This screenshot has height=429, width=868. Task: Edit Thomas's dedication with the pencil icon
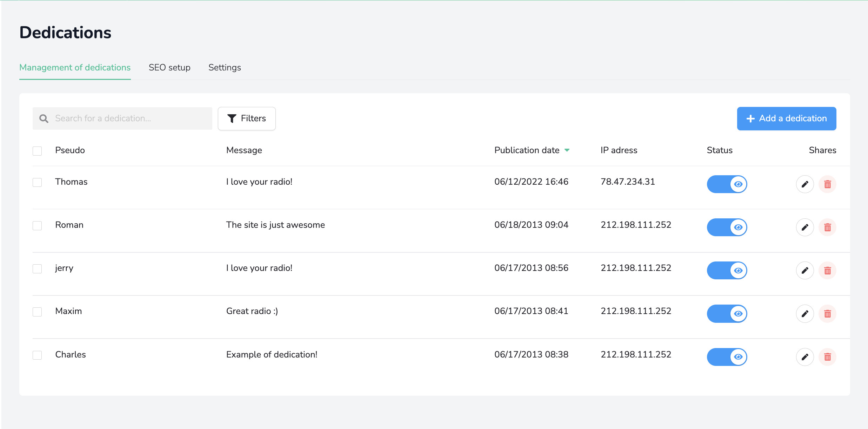coord(805,184)
